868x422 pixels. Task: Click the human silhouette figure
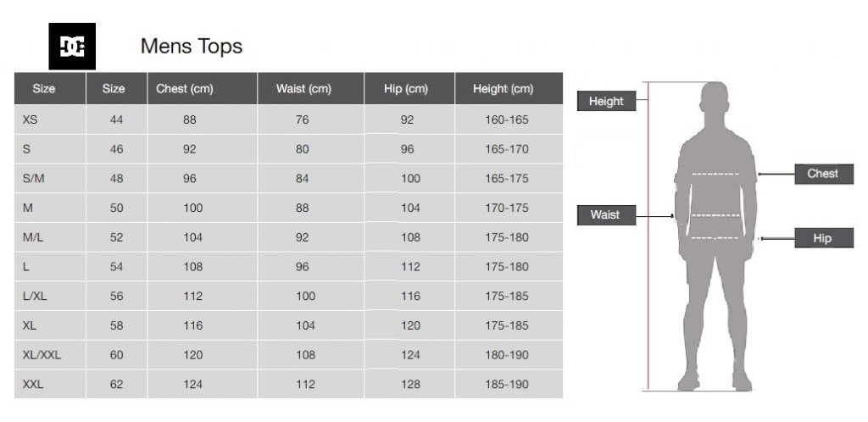(x=715, y=236)
